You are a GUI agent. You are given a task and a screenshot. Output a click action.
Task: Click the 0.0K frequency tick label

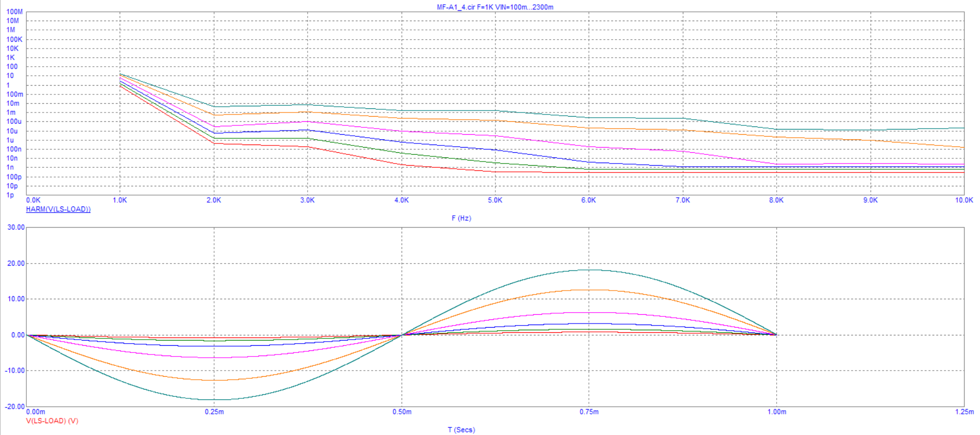(33, 200)
